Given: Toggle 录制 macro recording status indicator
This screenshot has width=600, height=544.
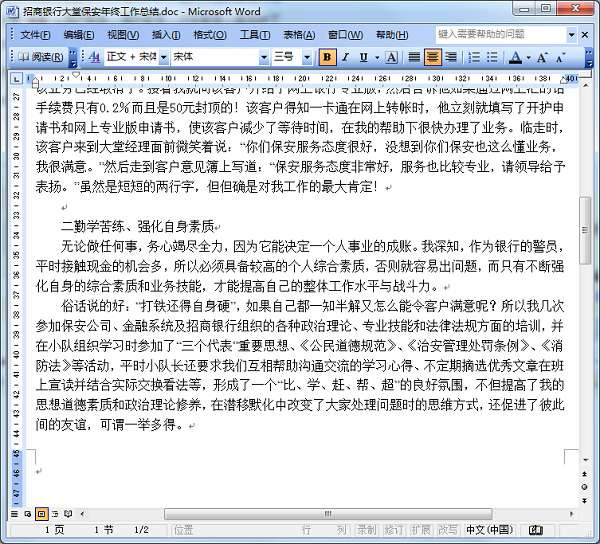Looking at the screenshot, I should (x=366, y=530).
